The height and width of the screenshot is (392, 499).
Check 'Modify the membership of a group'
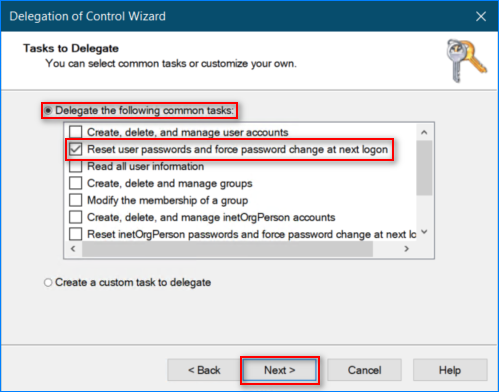click(76, 200)
